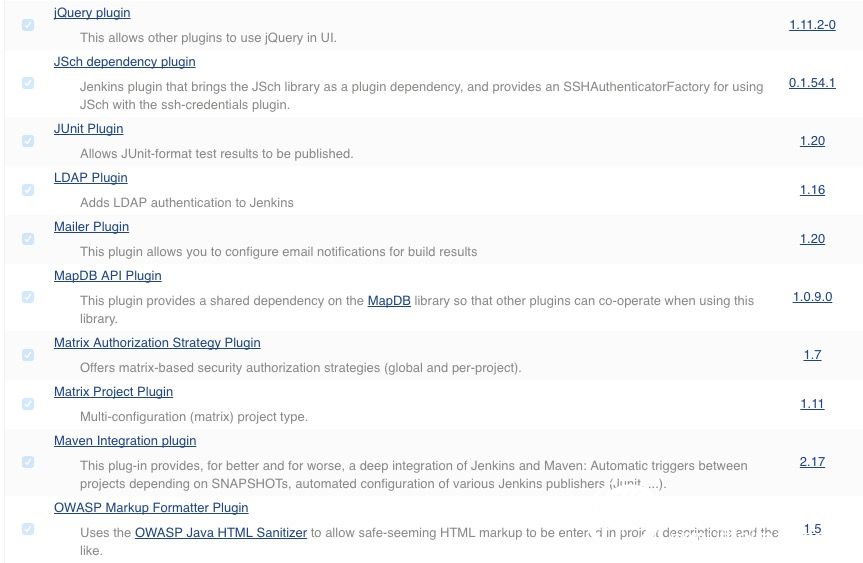The height and width of the screenshot is (563, 863).
Task: Uncheck the LDAP Plugin checkbox
Action: click(x=28, y=190)
